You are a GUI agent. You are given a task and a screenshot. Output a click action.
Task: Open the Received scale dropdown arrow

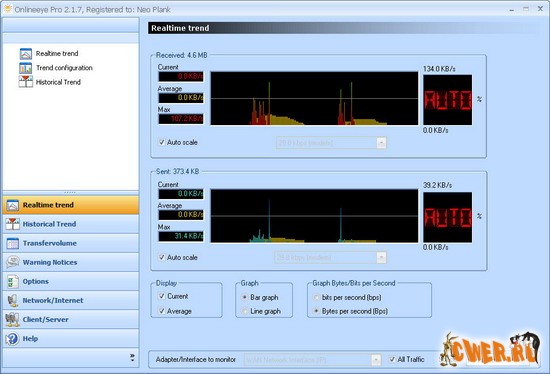381,143
